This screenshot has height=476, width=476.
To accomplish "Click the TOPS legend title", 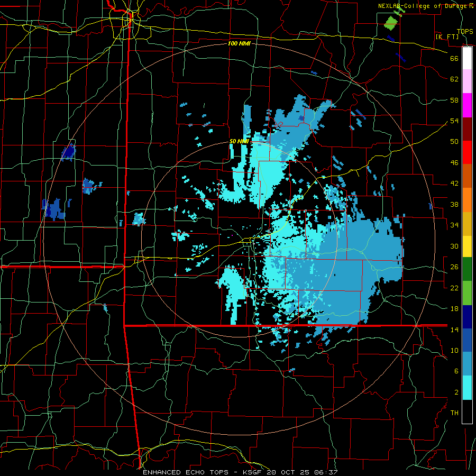I will click(465, 31).
